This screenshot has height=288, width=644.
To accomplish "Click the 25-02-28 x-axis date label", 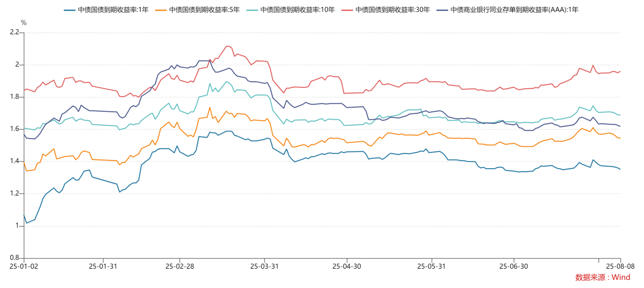I will [180, 266].
